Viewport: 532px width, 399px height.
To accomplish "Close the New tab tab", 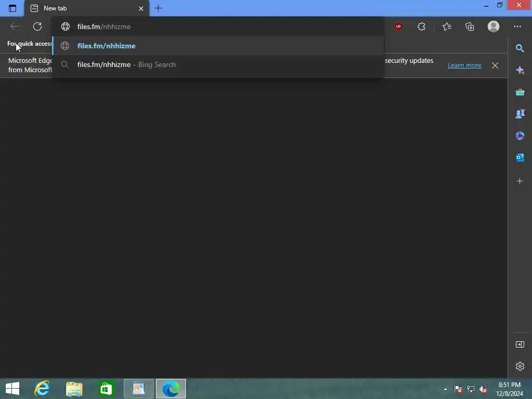I will pos(141,8).
